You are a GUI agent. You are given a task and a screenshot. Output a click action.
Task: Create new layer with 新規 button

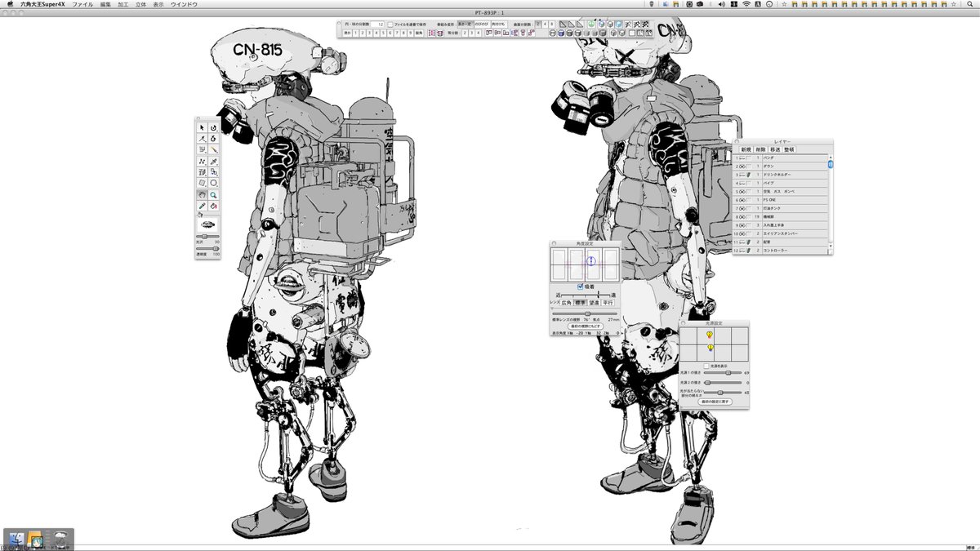[746, 149]
